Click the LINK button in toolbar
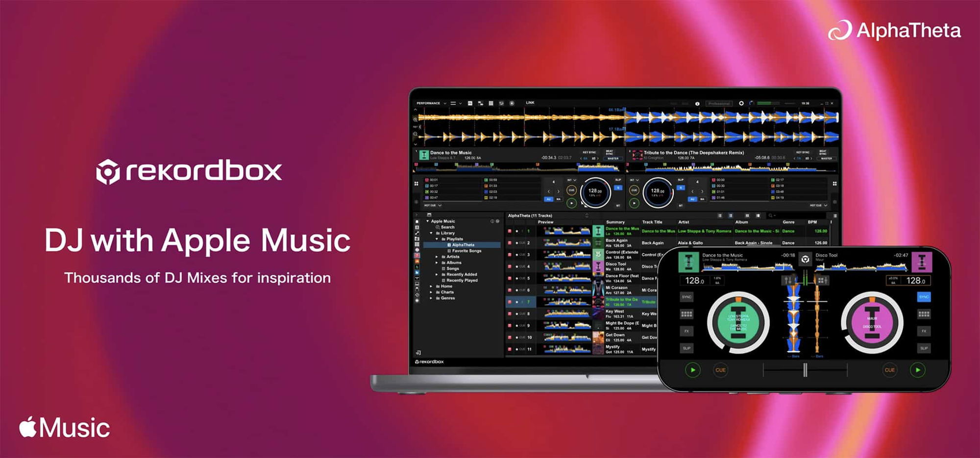Image resolution: width=980 pixels, height=458 pixels. (530, 103)
